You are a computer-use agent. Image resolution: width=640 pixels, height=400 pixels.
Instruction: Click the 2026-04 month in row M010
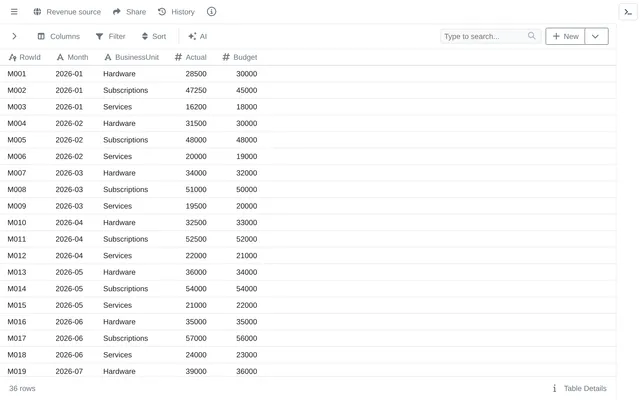point(69,222)
